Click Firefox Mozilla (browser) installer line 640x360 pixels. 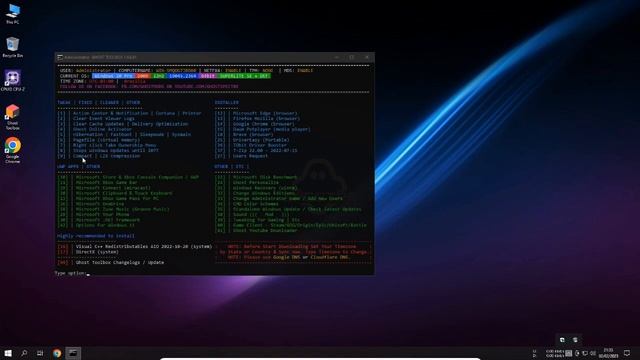click(x=258, y=118)
